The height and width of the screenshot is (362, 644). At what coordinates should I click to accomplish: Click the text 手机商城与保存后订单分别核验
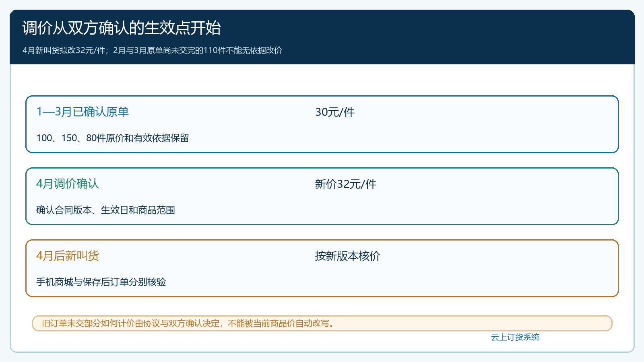pos(101,282)
